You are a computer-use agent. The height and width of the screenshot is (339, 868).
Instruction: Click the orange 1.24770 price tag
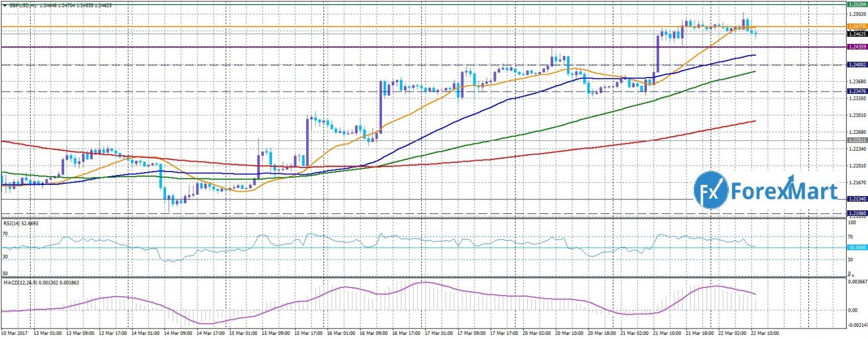(856, 27)
